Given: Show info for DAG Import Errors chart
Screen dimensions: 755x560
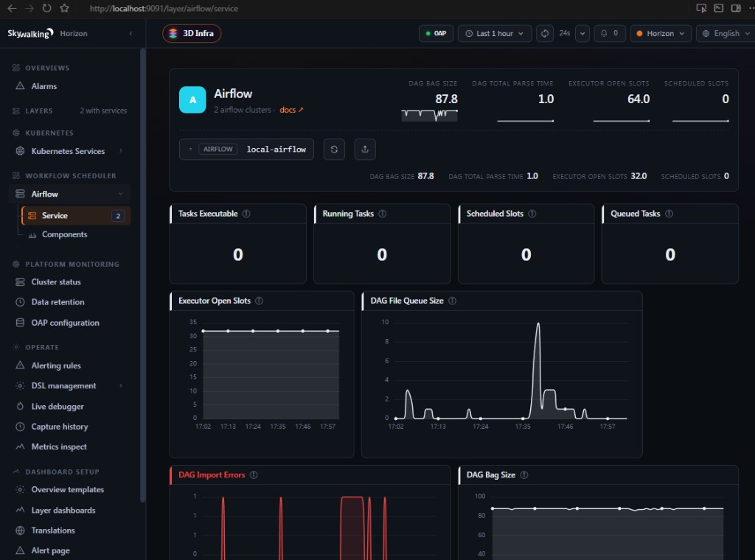Looking at the screenshot, I should pos(254,475).
